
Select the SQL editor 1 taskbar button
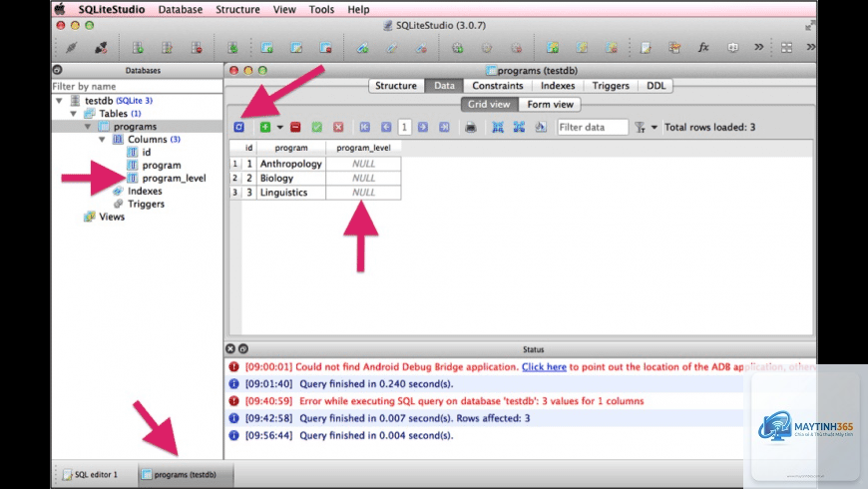click(92, 475)
